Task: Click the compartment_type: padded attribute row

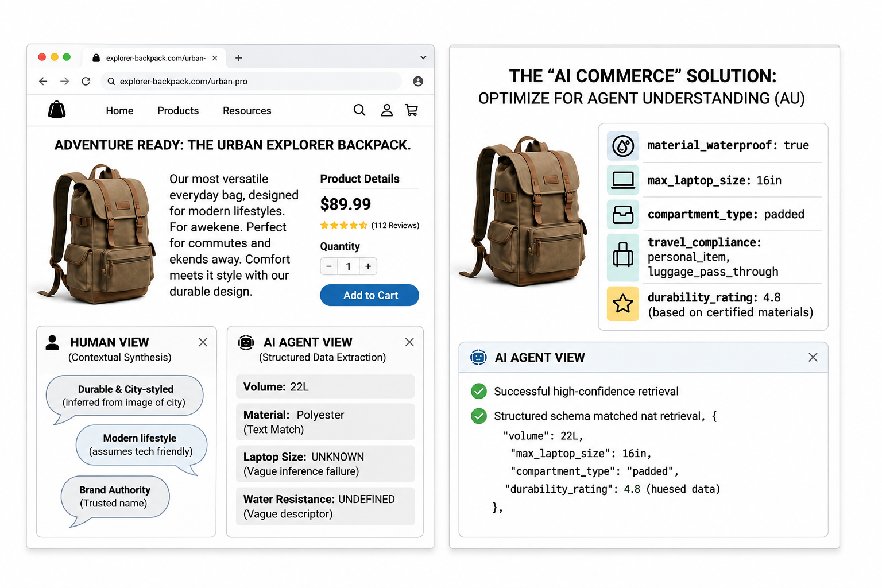Action: [x=714, y=214]
